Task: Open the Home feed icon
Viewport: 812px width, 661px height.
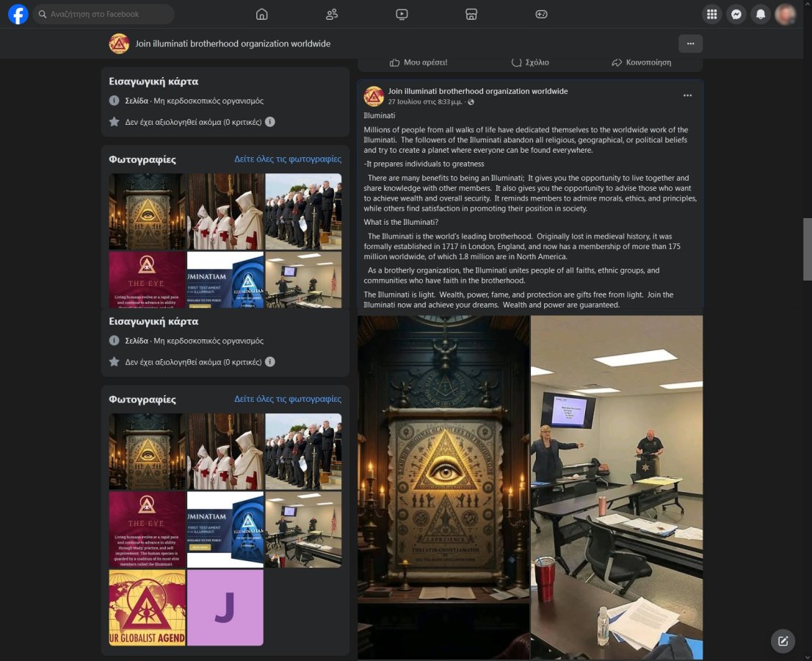Action: click(x=262, y=14)
